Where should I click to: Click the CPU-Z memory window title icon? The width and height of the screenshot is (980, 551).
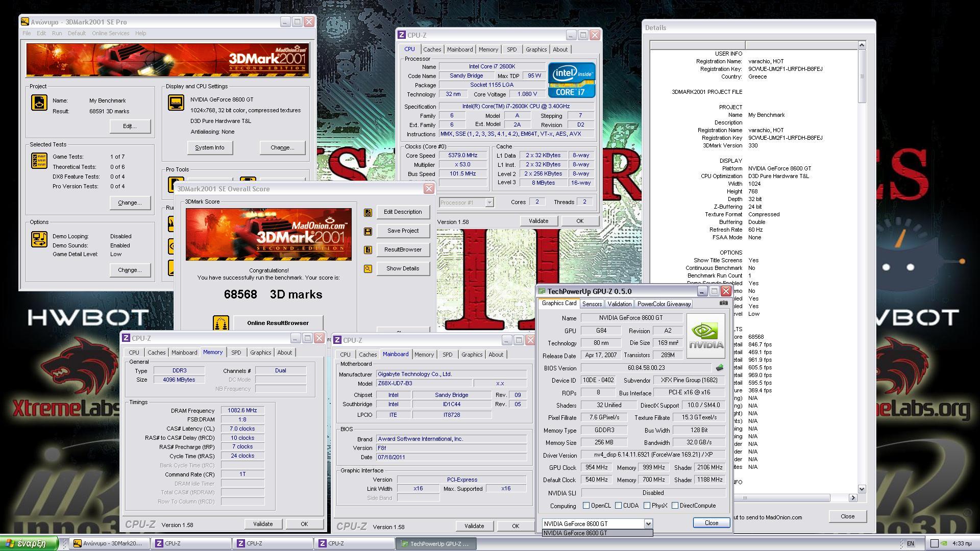pos(126,338)
